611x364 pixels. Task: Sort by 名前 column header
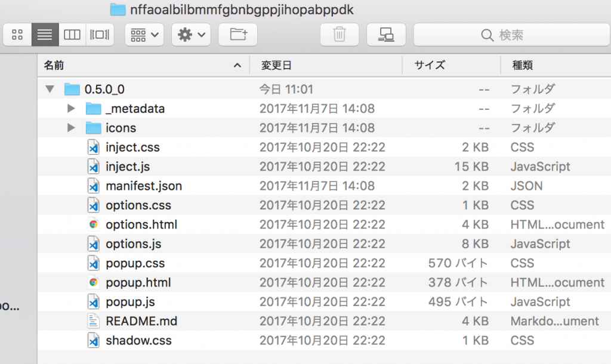(x=143, y=65)
